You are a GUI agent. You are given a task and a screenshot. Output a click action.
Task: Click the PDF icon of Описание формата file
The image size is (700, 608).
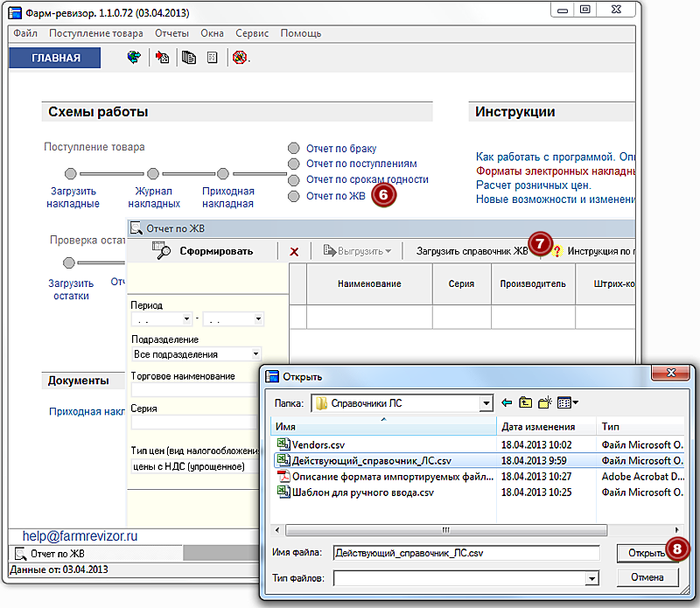click(x=283, y=476)
